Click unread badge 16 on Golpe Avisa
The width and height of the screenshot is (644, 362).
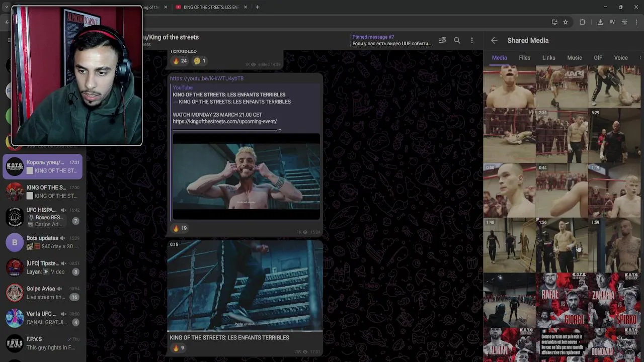coord(74,297)
